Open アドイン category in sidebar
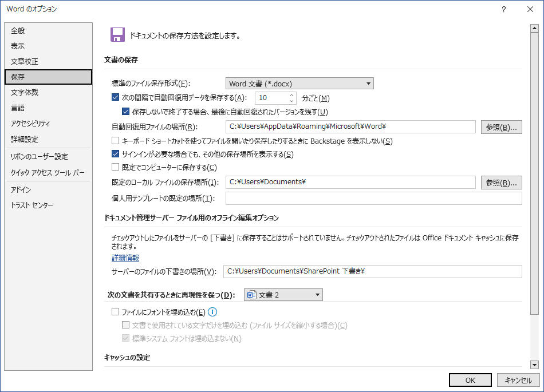Image resolution: width=544 pixels, height=392 pixels. [x=49, y=189]
